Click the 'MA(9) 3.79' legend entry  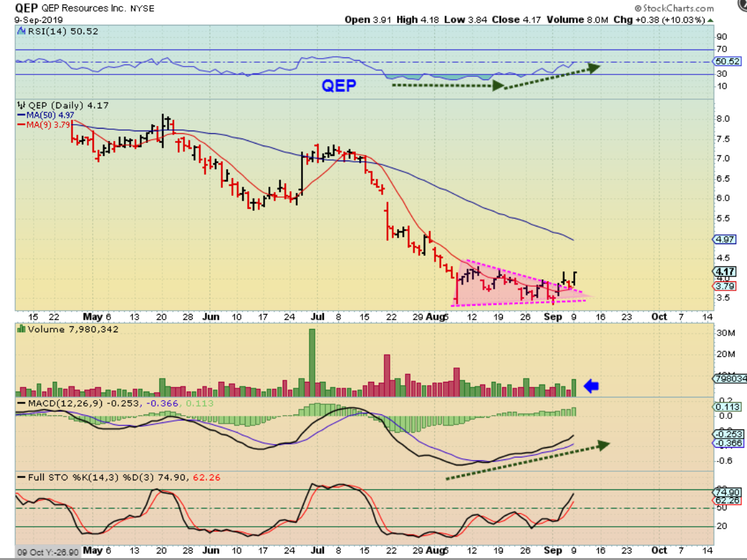point(48,125)
